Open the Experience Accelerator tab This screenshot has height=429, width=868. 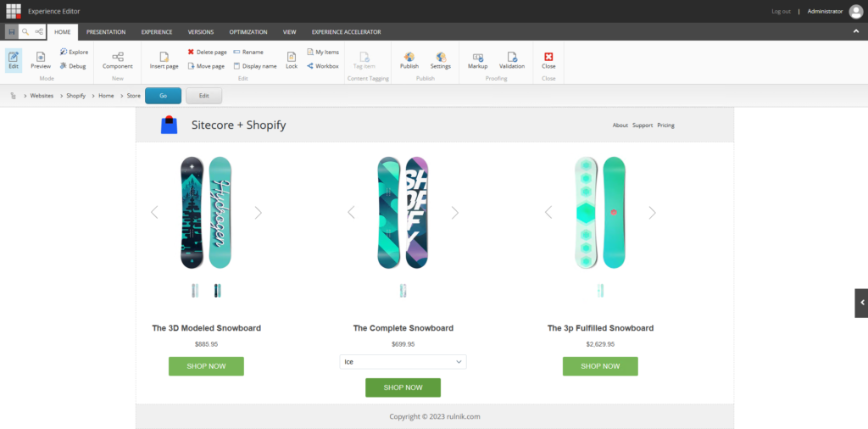click(x=346, y=32)
